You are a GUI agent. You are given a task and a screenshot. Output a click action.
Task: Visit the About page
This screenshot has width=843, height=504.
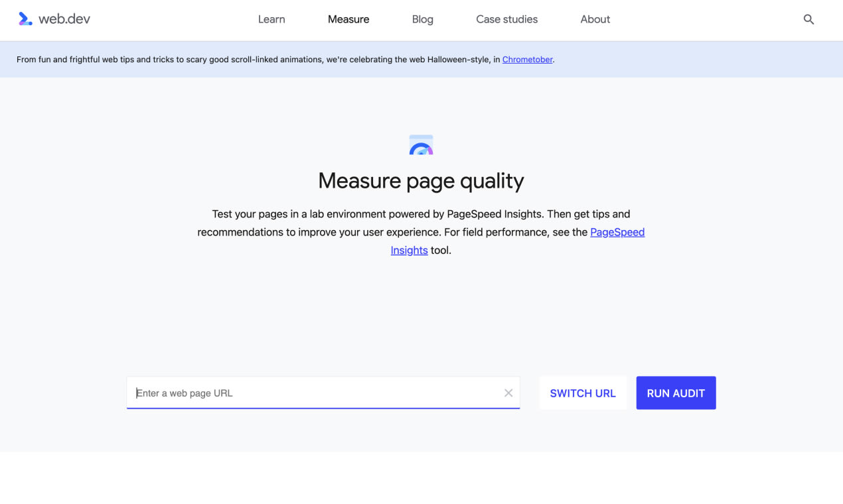(x=595, y=19)
